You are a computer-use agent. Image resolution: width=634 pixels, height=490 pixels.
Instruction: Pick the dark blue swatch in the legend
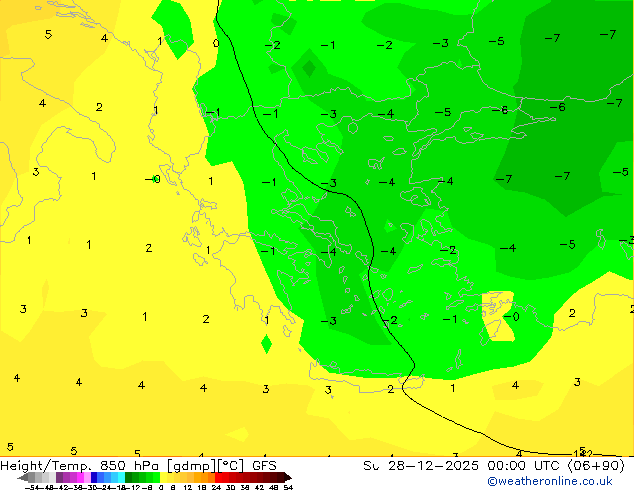click(94, 477)
